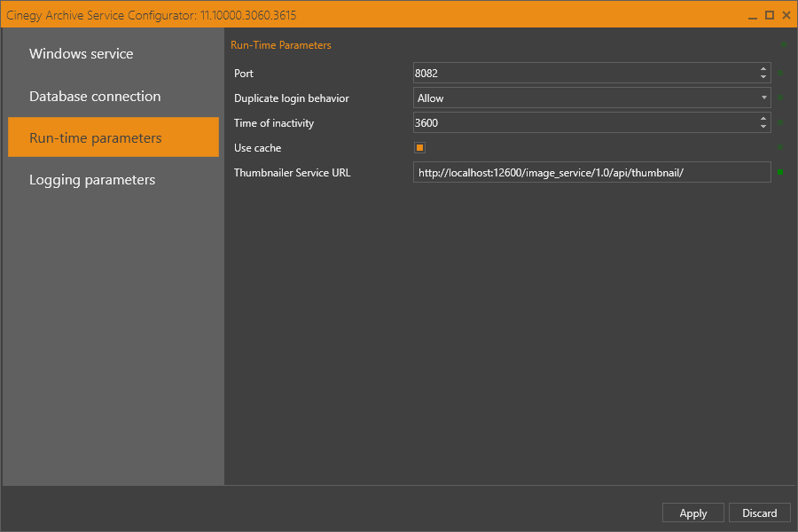
Task: Decrease Time of inactivity with down arrow
Action: (x=763, y=127)
